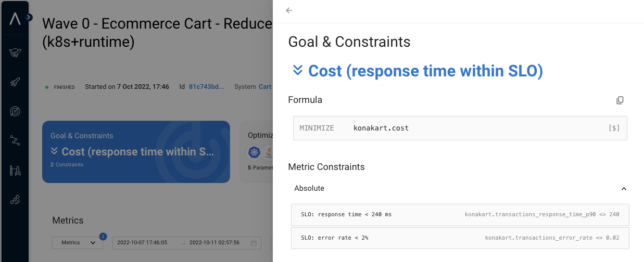Open the study Id link 81c743bd
The image size is (644, 262).
pos(206,87)
